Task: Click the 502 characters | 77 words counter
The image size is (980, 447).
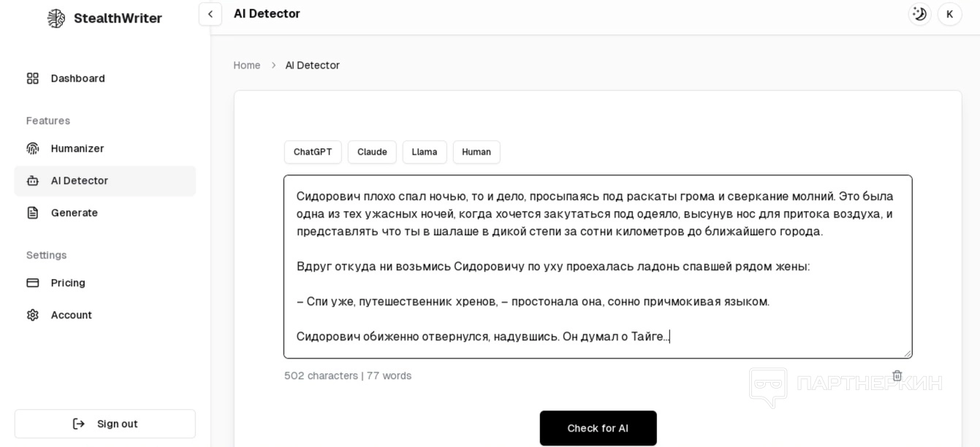Action: point(348,375)
